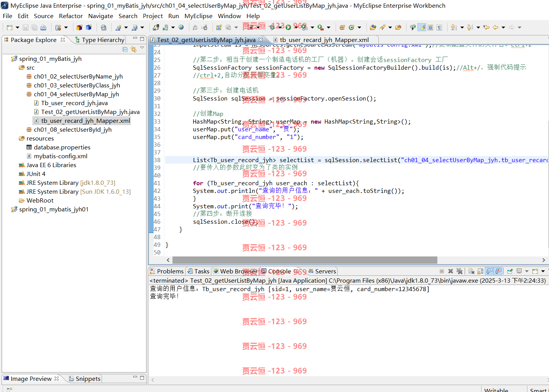Click the Previous Annotation up arrow icon
This screenshot has height=392, width=549.
click(x=470, y=27)
